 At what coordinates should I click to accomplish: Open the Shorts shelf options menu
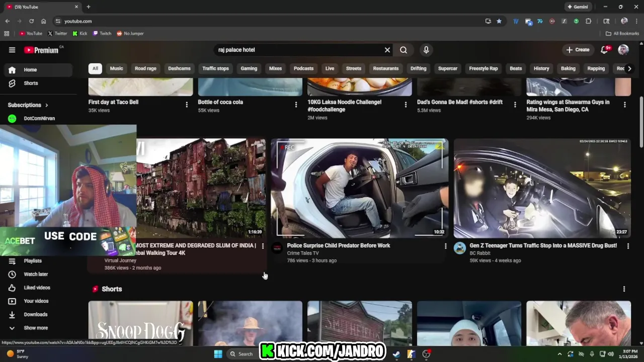coord(624,289)
